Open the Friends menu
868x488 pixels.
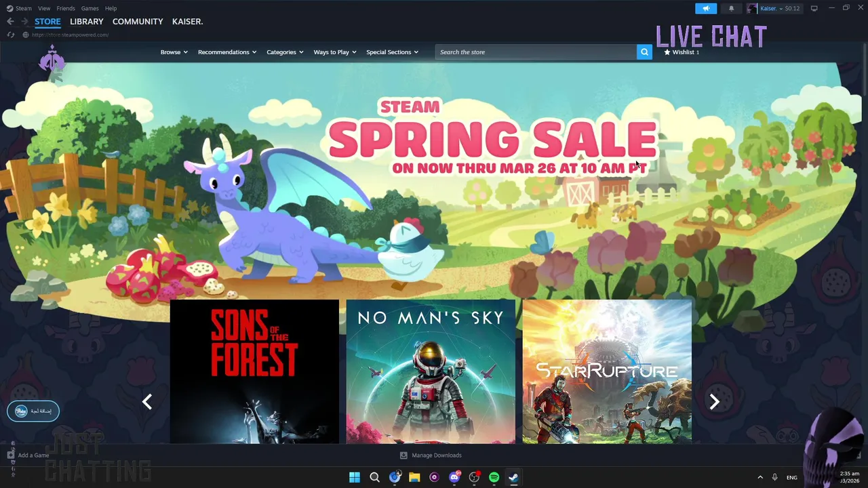(66, 8)
